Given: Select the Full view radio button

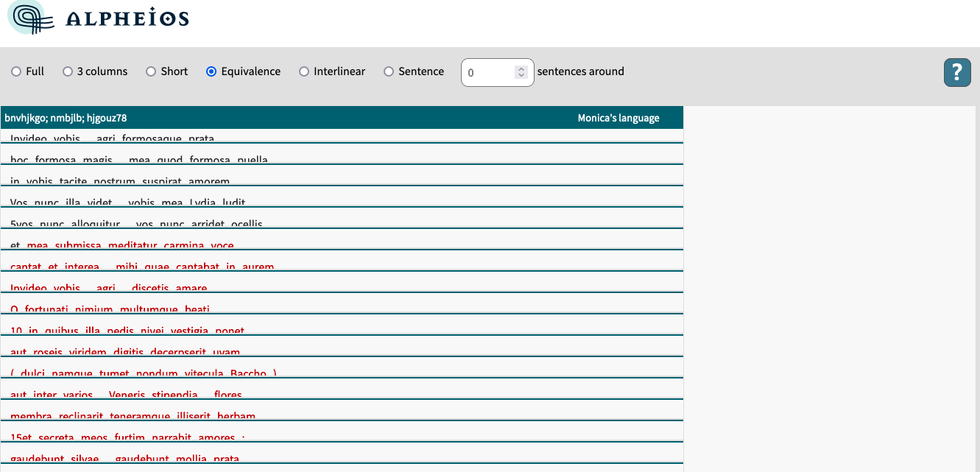Looking at the screenshot, I should [x=15, y=71].
